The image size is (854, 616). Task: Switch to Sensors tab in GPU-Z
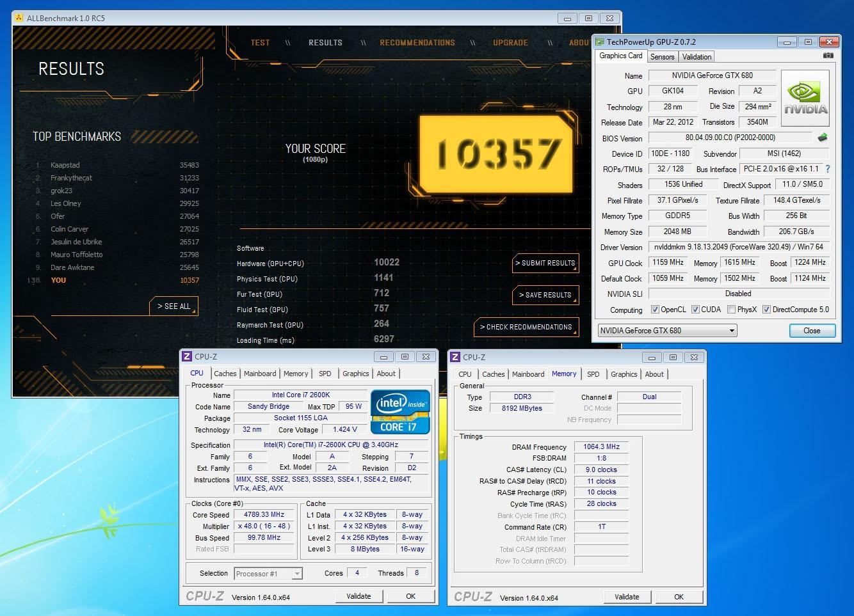[662, 57]
